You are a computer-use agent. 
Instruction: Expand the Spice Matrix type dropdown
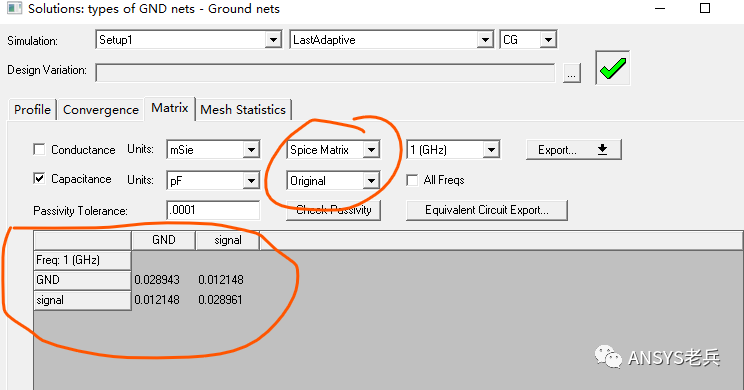[371, 150]
